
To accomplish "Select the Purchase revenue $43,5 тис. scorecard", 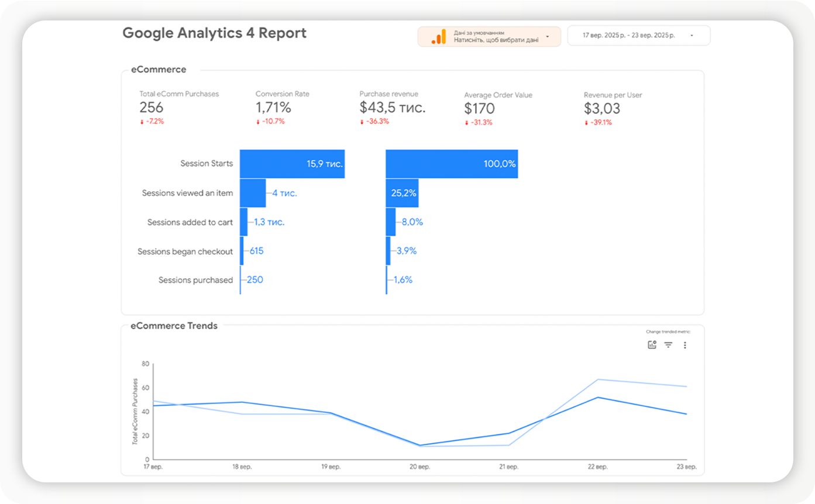I will coord(392,108).
